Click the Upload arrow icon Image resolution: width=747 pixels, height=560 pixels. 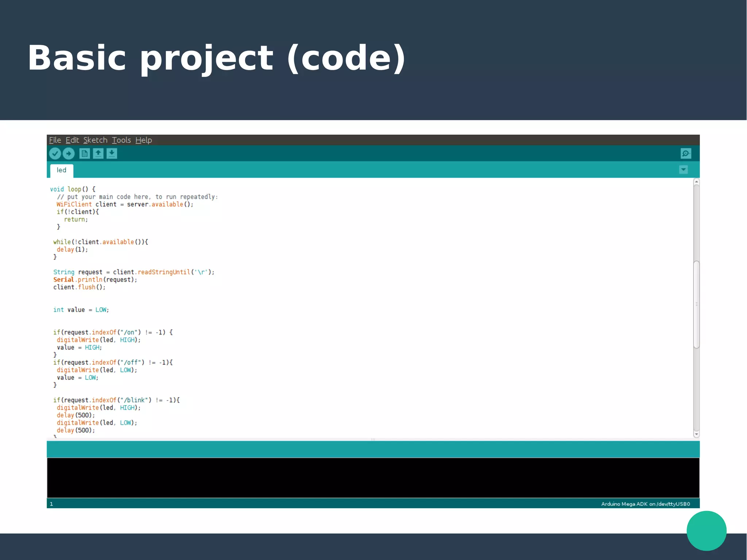point(69,154)
